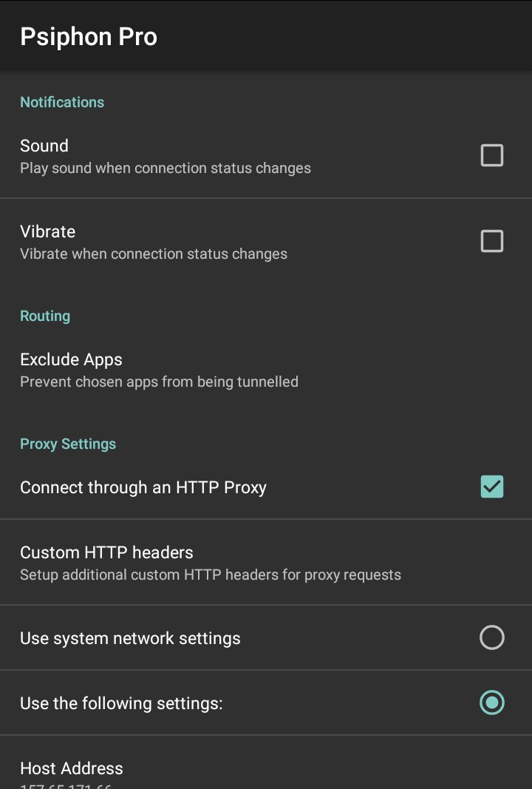The width and height of the screenshot is (532, 789).
Task: Click the Psiphon Pro title
Action: point(89,36)
